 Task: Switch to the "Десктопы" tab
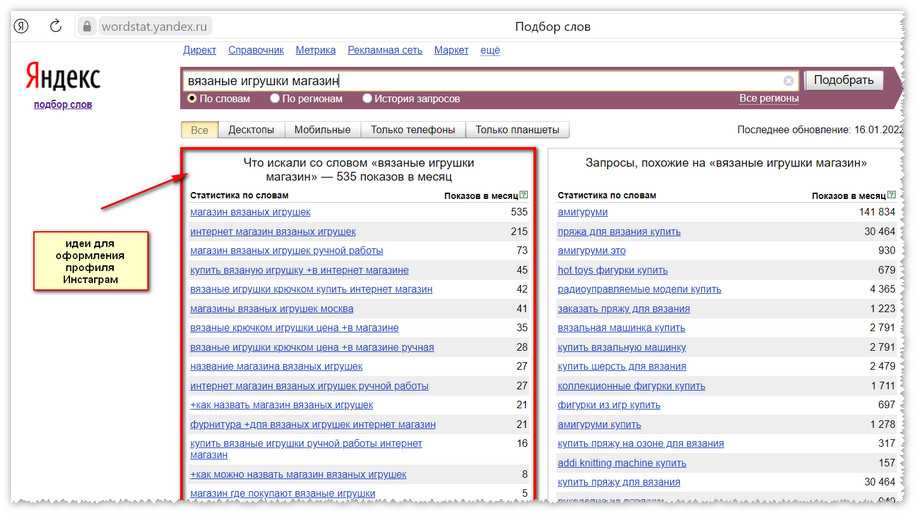click(251, 130)
